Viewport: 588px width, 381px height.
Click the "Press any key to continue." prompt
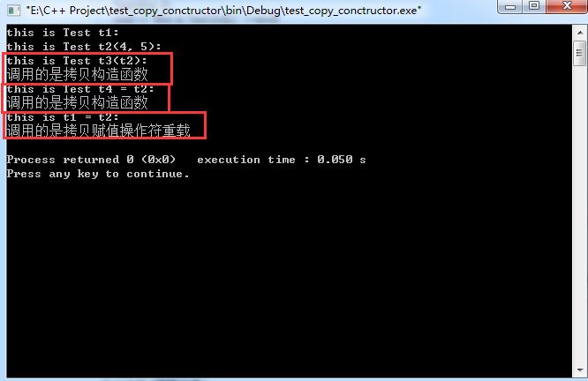[98, 174]
